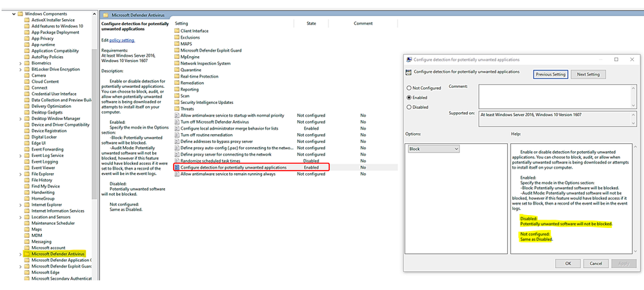Click the Network Inspection System folder icon

pyautogui.click(x=177, y=63)
